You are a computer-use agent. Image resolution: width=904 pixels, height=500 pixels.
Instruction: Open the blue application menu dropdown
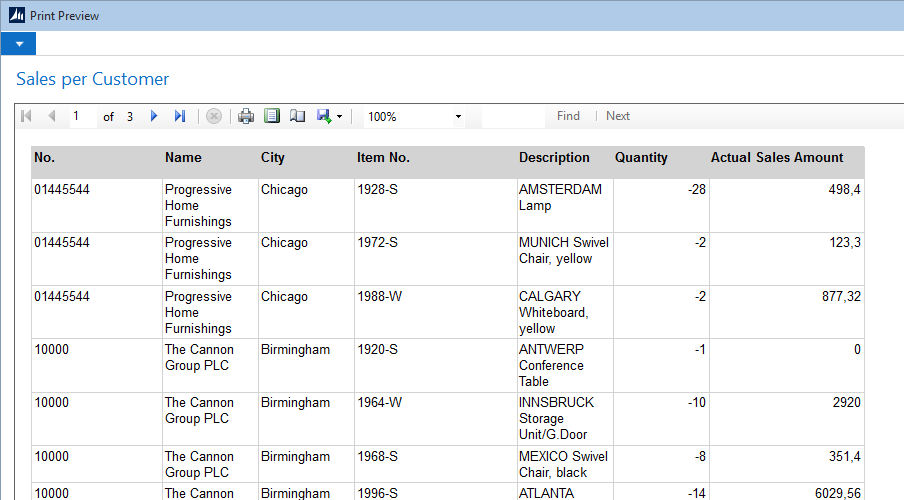[x=18, y=44]
